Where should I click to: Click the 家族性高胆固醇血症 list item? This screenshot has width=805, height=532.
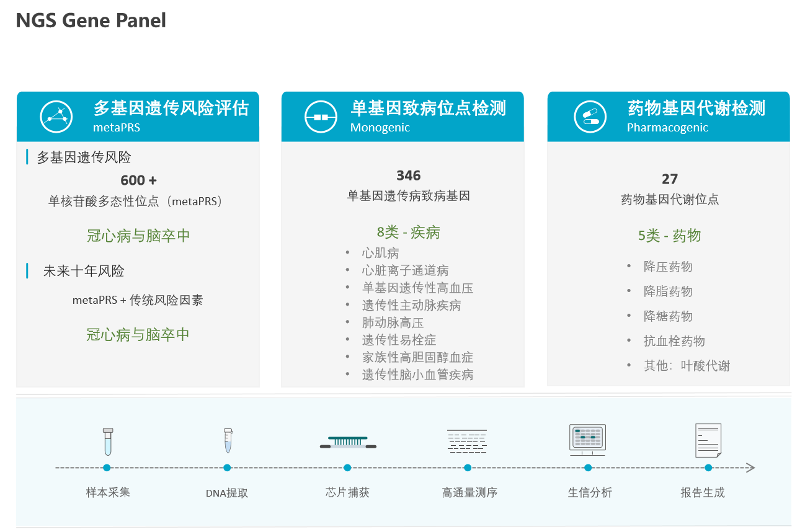click(x=417, y=357)
